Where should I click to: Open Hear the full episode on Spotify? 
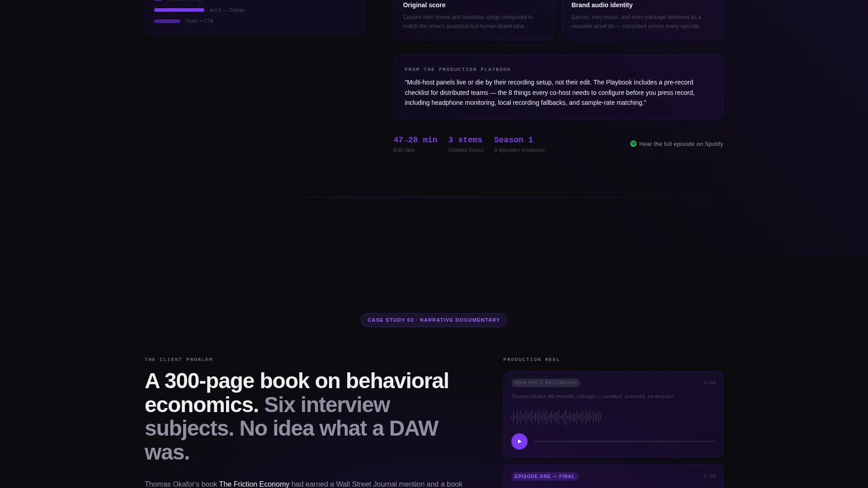(x=676, y=144)
